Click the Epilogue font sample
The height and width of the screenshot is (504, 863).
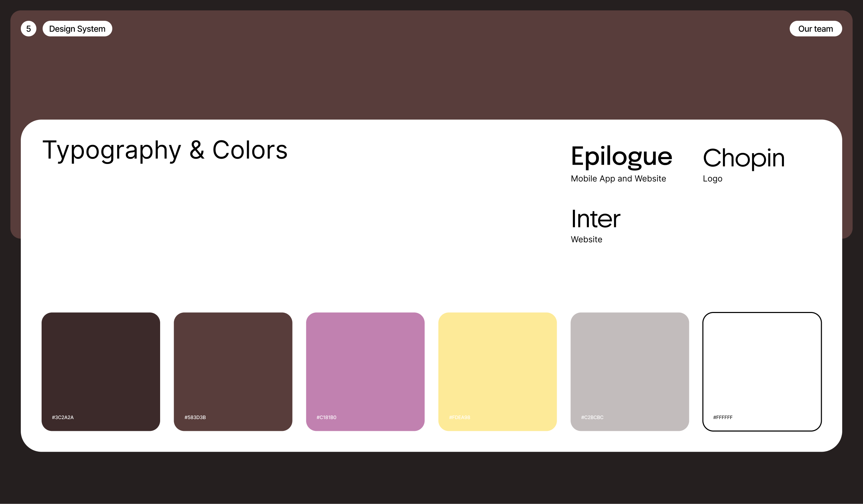pyautogui.click(x=621, y=157)
